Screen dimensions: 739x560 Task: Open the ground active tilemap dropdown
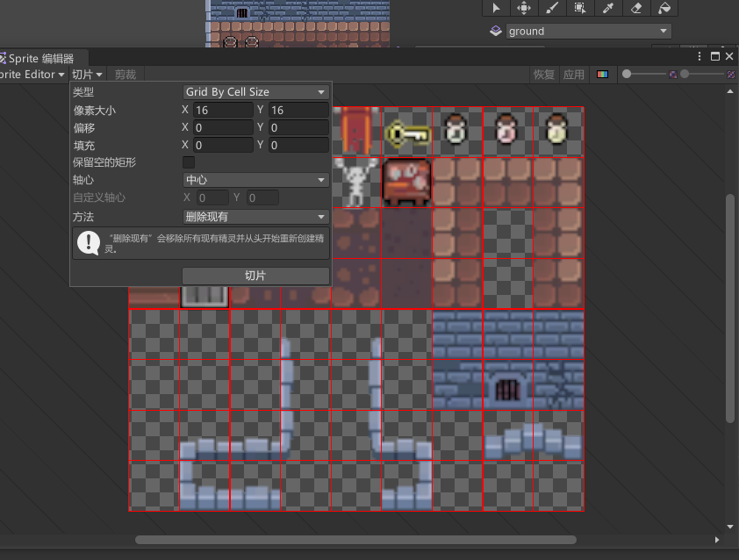[x=588, y=31]
